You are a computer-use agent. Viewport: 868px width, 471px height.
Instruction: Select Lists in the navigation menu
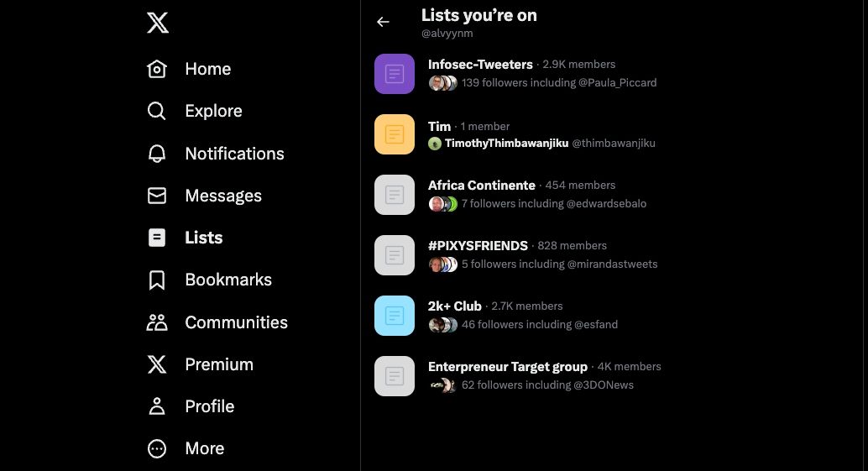pos(203,238)
